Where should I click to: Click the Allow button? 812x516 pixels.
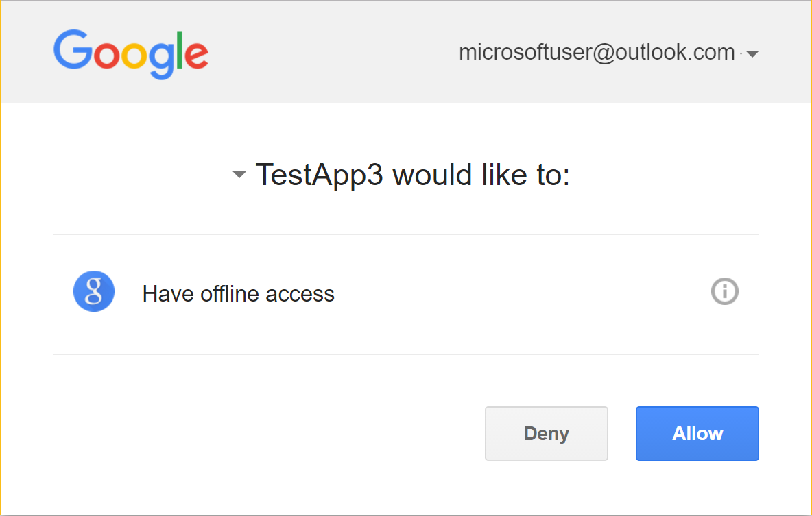[x=697, y=434]
